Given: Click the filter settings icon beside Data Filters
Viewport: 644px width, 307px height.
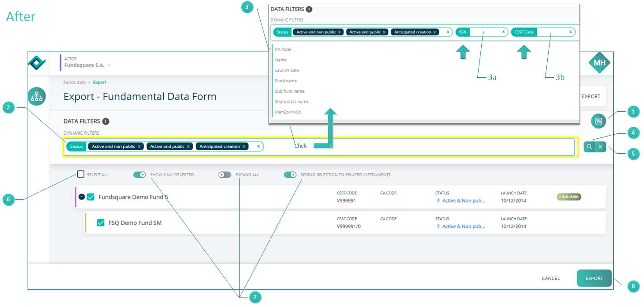Looking at the screenshot, I should [x=599, y=121].
